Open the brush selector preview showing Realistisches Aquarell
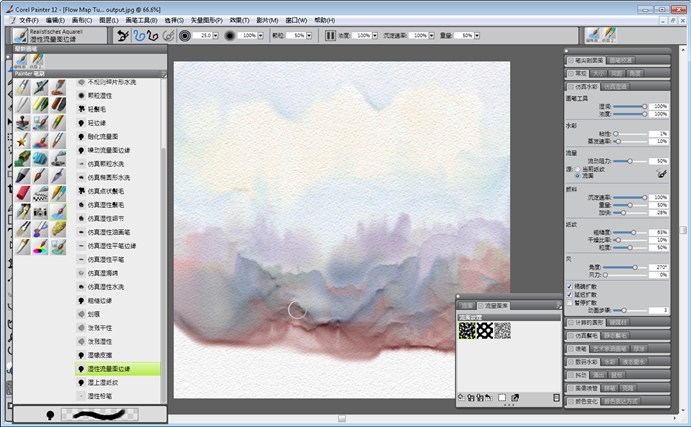691x427 pixels. tap(59, 35)
